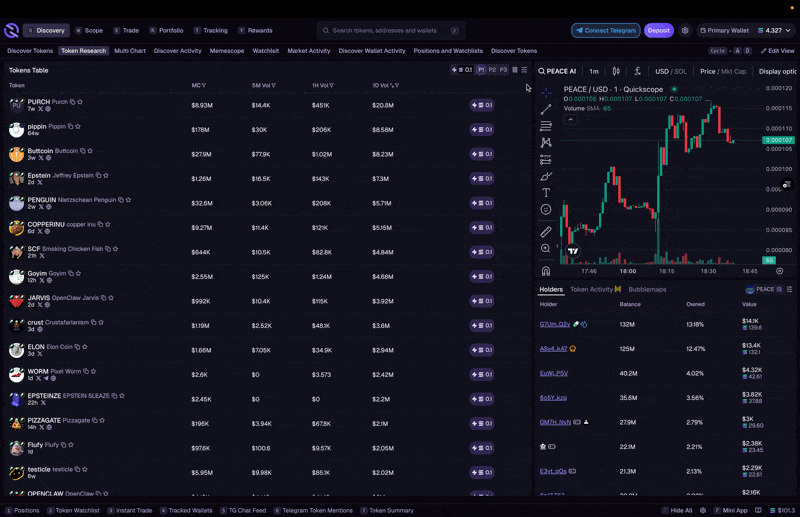800x517 pixels.
Task: Open the Instant Trade bottom shortcut
Action: (x=130, y=510)
